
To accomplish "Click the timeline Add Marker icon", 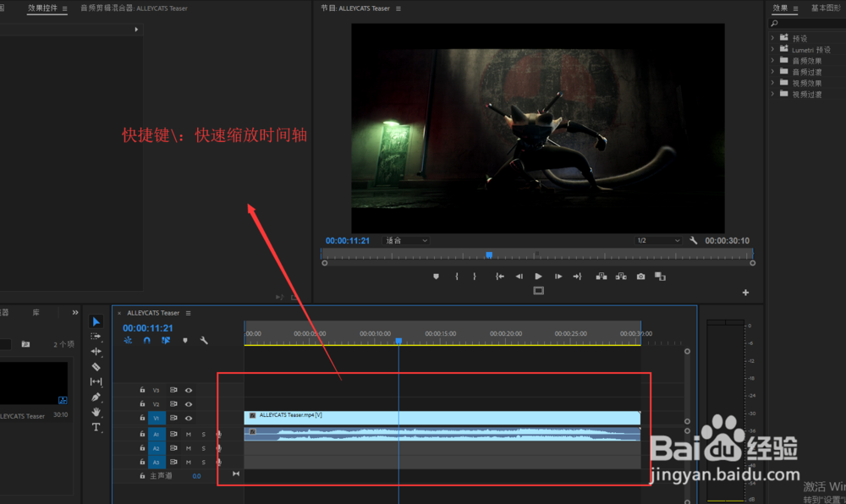I will coord(185,341).
